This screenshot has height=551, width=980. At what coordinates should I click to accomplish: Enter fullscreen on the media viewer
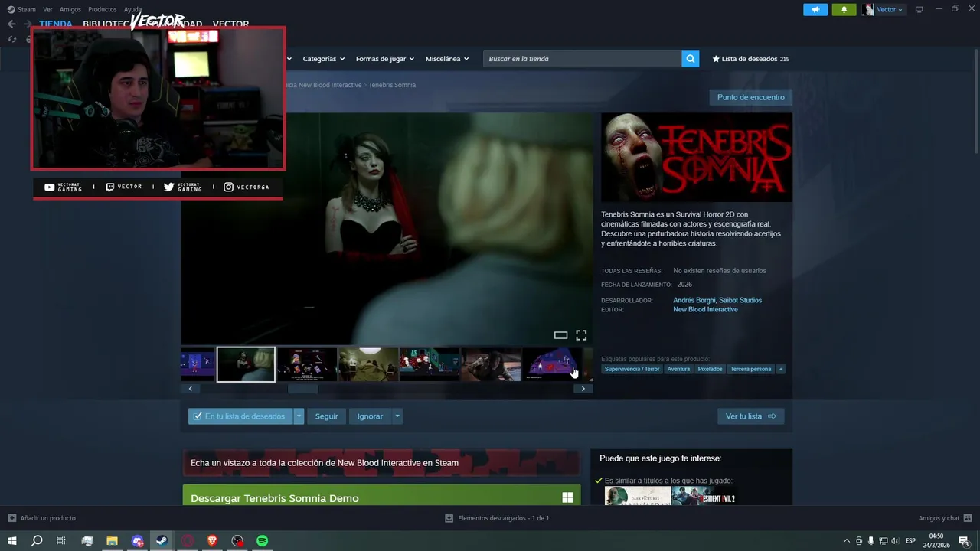(581, 335)
